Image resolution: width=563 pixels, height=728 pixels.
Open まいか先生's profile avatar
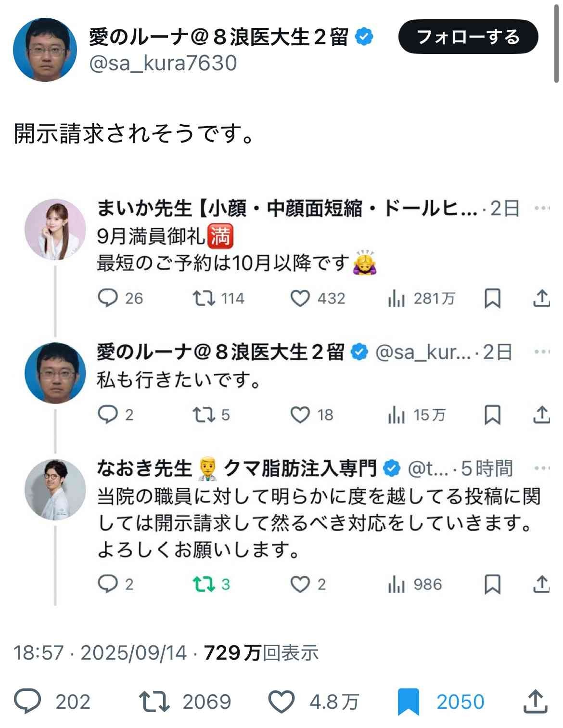tap(55, 230)
